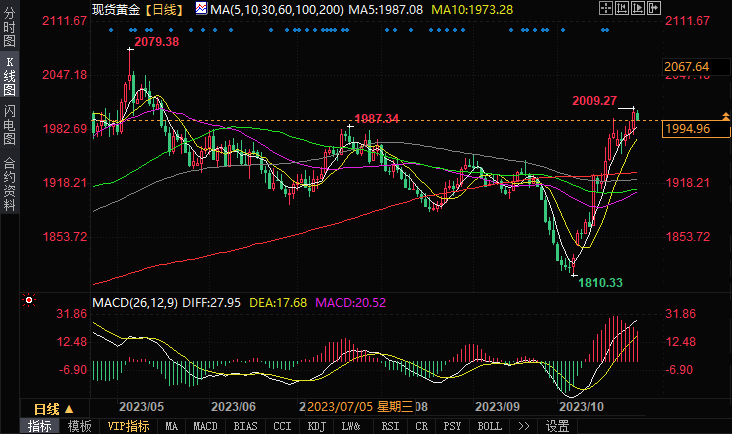Image resolution: width=732 pixels, height=434 pixels.
Task: Click the left axis price 1853.72
Action: click(65, 237)
